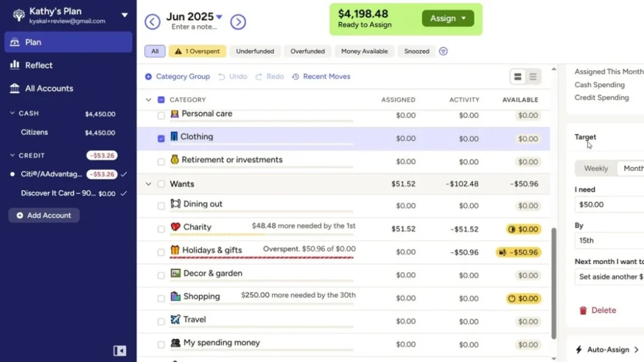Select the Travel category checkbox
This screenshot has width=644, height=362.
point(161,319)
